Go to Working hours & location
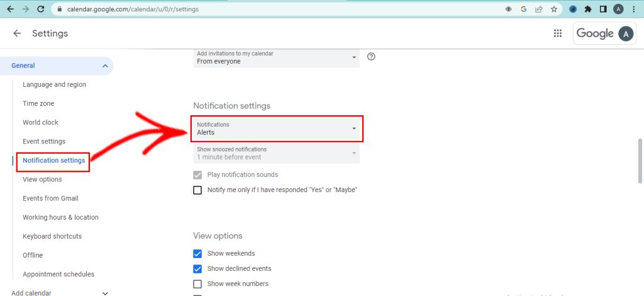Image resolution: width=644 pixels, height=296 pixels. [x=60, y=217]
